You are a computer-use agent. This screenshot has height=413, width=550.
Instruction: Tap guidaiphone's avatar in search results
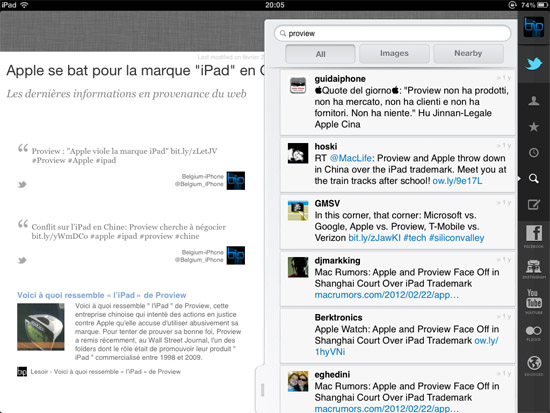(x=298, y=86)
